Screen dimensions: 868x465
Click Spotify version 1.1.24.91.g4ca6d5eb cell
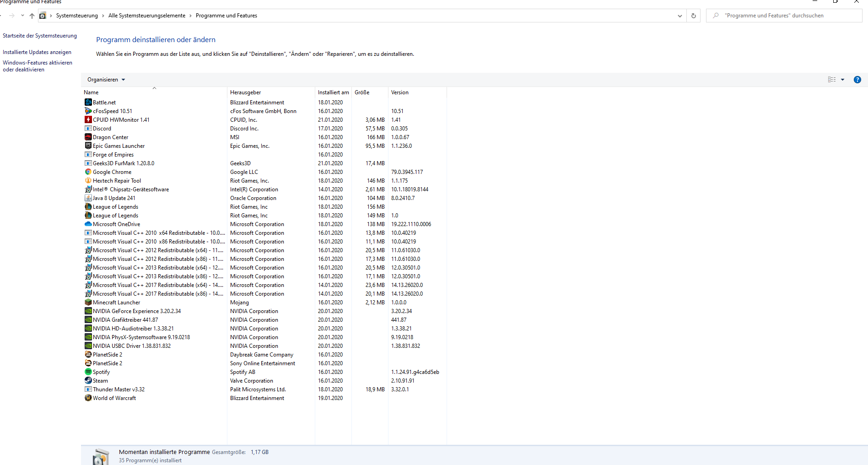click(x=415, y=372)
